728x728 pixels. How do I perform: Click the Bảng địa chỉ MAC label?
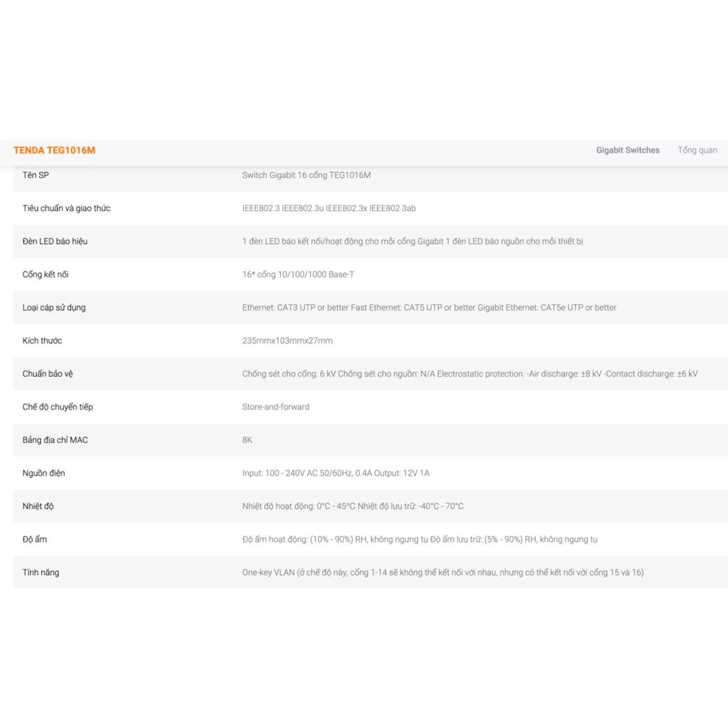click(x=55, y=440)
